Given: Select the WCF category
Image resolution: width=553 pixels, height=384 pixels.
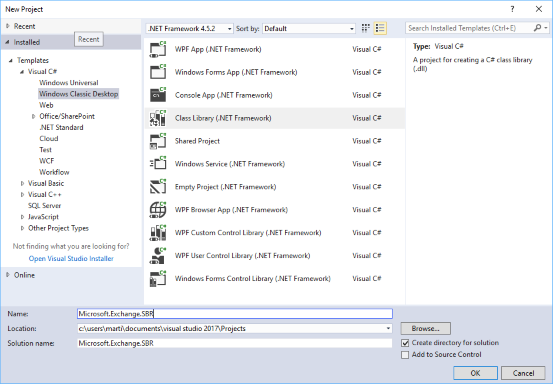Looking at the screenshot, I should click(47, 161).
